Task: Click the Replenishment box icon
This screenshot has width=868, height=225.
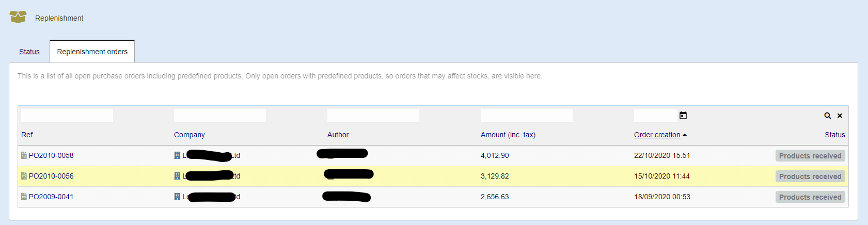Action: [x=18, y=17]
